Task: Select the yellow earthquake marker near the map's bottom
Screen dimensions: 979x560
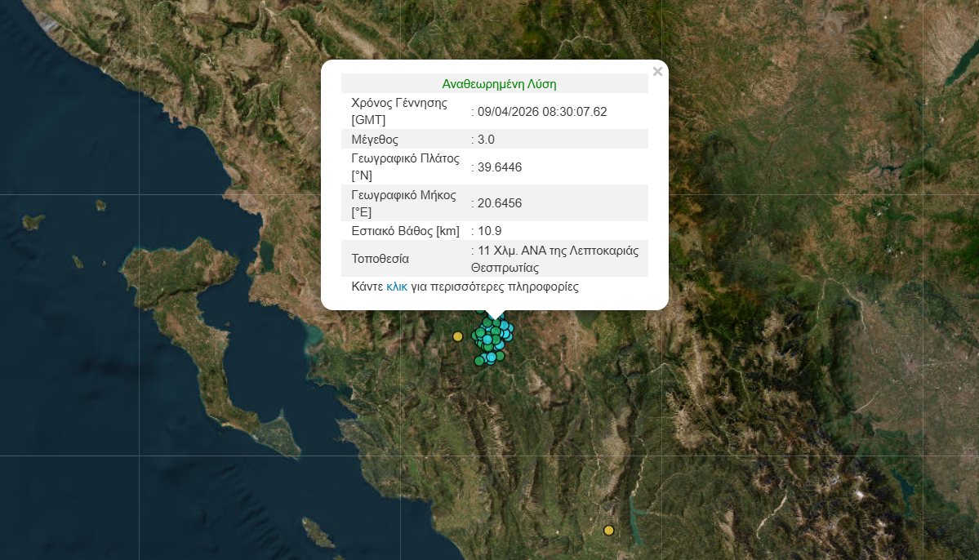Action: (x=608, y=531)
